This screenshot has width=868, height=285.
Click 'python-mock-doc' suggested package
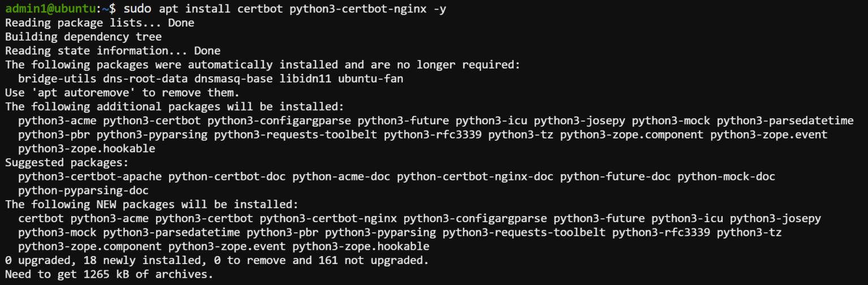pyautogui.click(x=726, y=176)
